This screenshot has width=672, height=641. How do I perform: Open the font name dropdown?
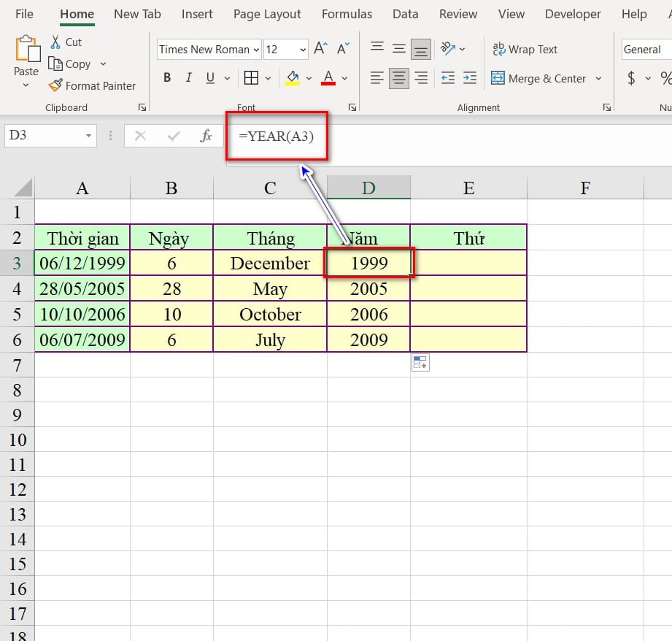(255, 50)
